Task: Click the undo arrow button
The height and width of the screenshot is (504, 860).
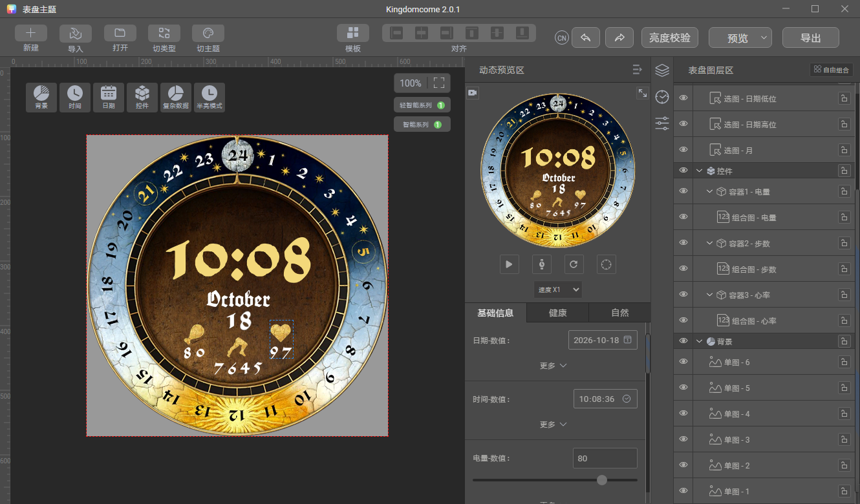Action: click(585, 37)
